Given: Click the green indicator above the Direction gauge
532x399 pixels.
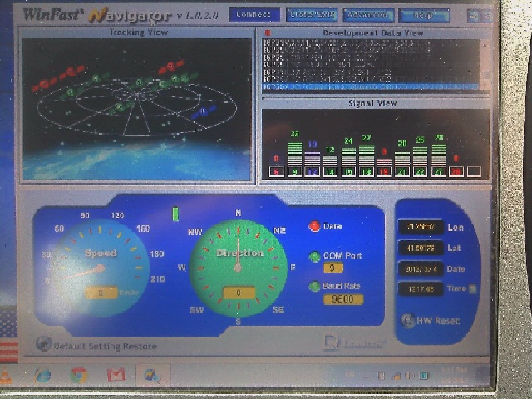Looking at the screenshot, I should [175, 214].
